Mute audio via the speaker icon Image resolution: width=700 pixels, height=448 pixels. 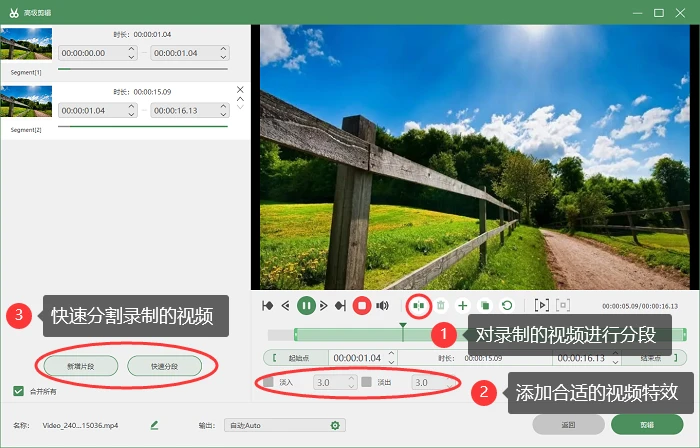[x=382, y=306]
